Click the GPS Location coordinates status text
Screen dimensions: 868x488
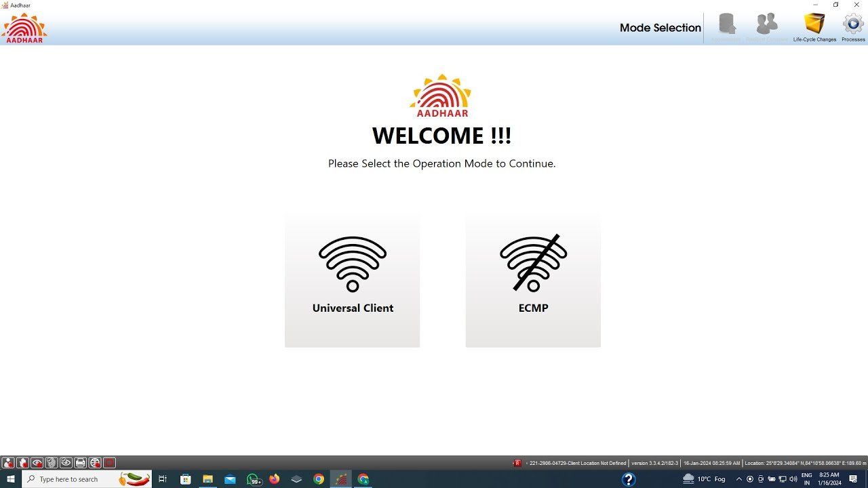pyautogui.click(x=805, y=464)
